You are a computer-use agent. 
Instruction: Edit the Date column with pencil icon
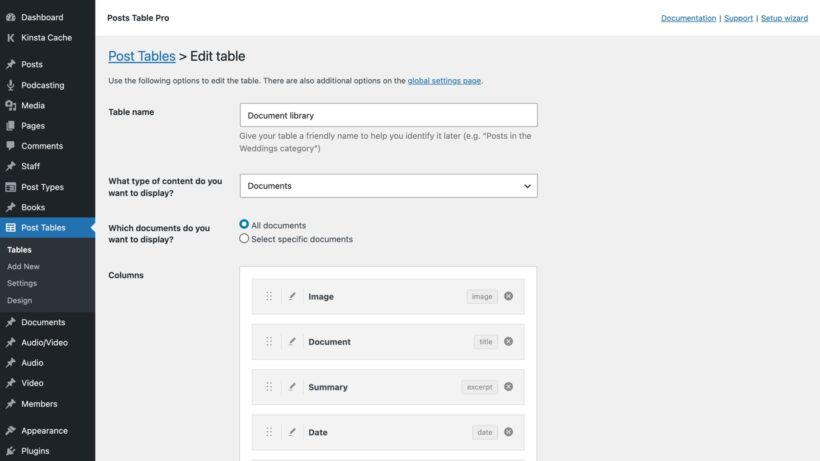click(292, 432)
